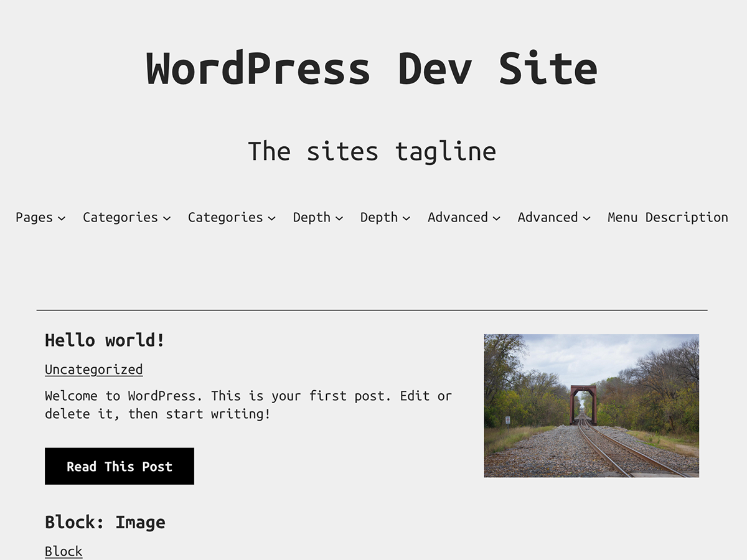Click the Block category link
747x560 pixels.
(x=63, y=551)
